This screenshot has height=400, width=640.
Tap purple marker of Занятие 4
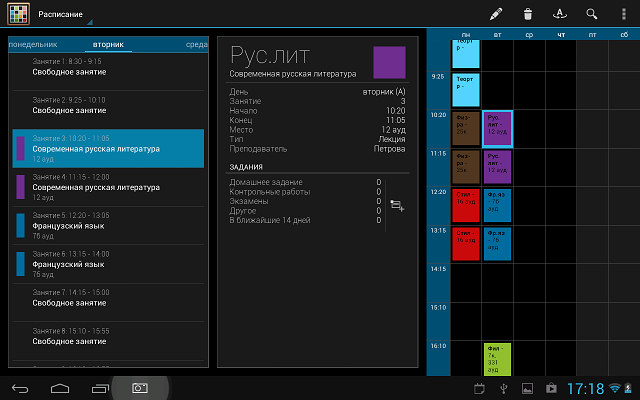(x=20, y=187)
